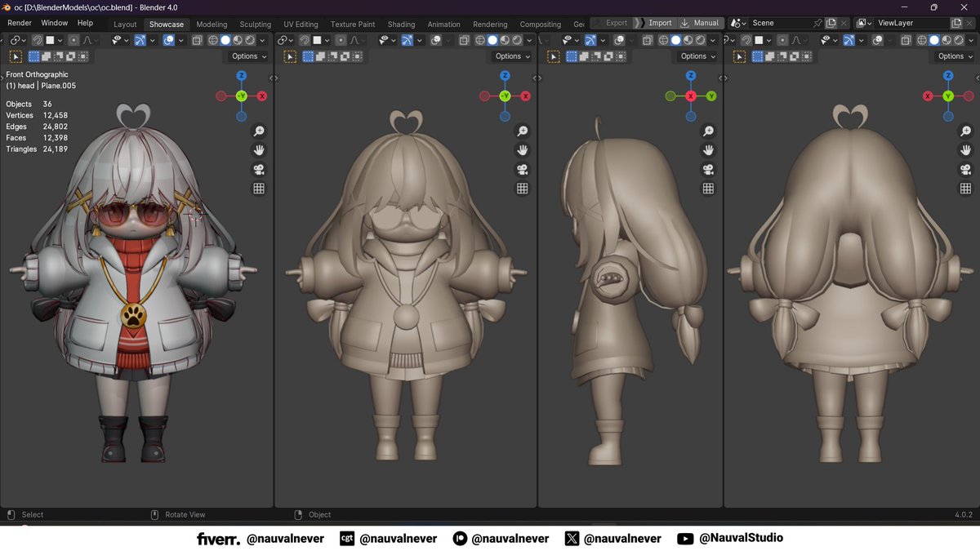Viewport: 980px width, 551px height.
Task: Open object visibility eye dropdown in textured front-view header
Action: [120, 40]
